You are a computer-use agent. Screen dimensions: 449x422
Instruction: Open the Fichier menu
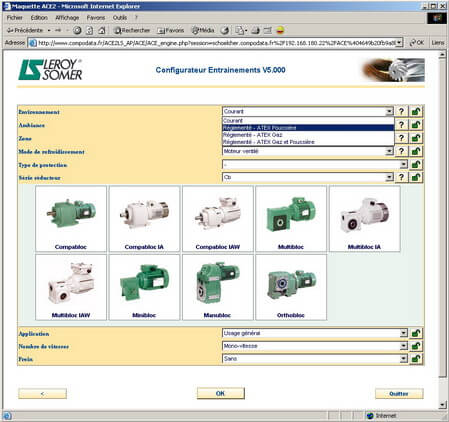pyautogui.click(x=15, y=18)
